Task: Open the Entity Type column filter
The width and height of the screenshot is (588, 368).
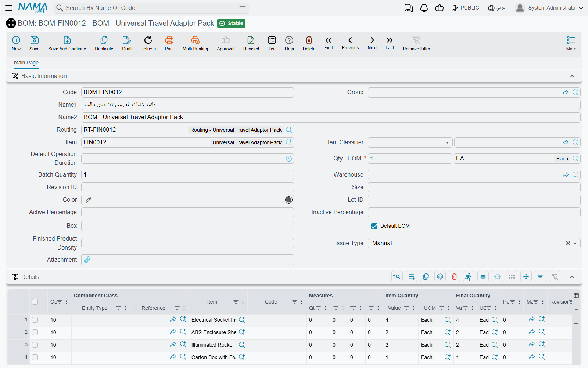Action: 118,308
